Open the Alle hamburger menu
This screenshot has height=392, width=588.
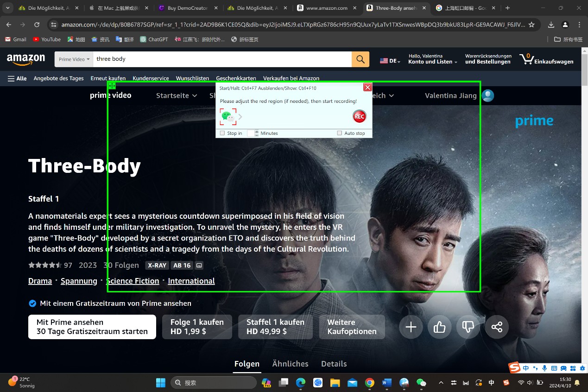(x=17, y=78)
